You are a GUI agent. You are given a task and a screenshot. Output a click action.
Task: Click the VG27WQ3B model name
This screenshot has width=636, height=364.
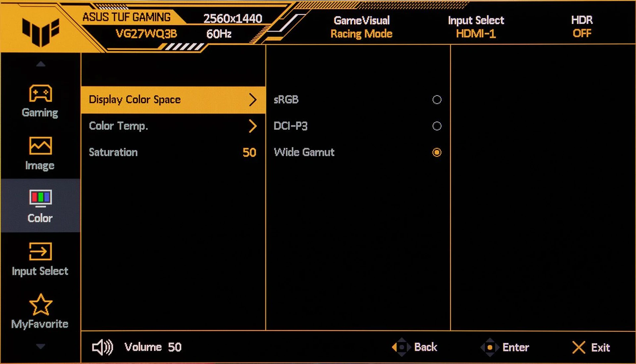(x=146, y=34)
